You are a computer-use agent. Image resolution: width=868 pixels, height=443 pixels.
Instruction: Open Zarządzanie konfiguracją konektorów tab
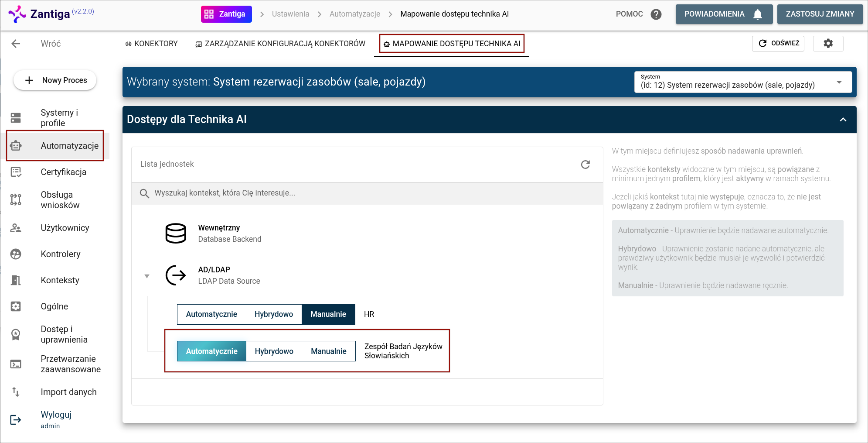click(x=280, y=44)
